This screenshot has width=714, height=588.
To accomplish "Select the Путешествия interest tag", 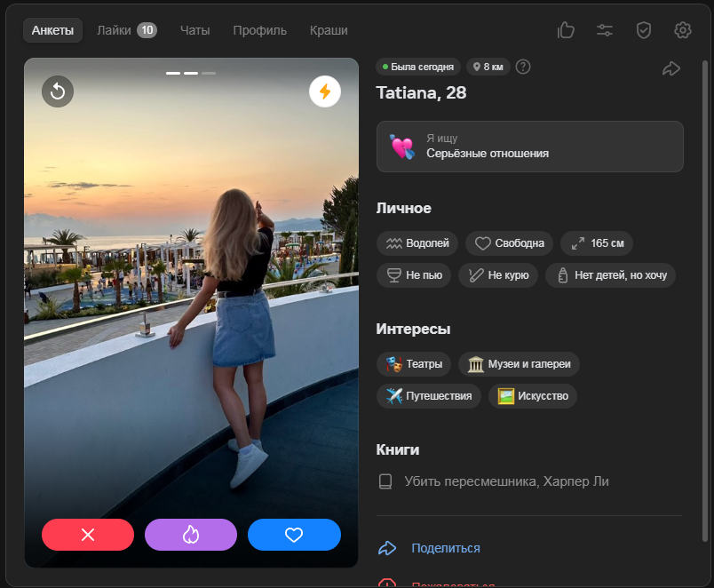I will click(x=430, y=395).
